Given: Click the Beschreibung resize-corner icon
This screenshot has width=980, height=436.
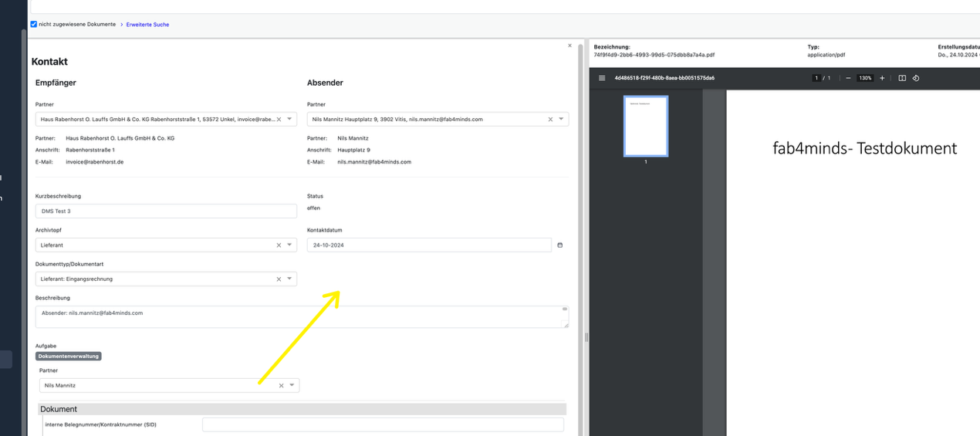Looking at the screenshot, I should coord(565,325).
